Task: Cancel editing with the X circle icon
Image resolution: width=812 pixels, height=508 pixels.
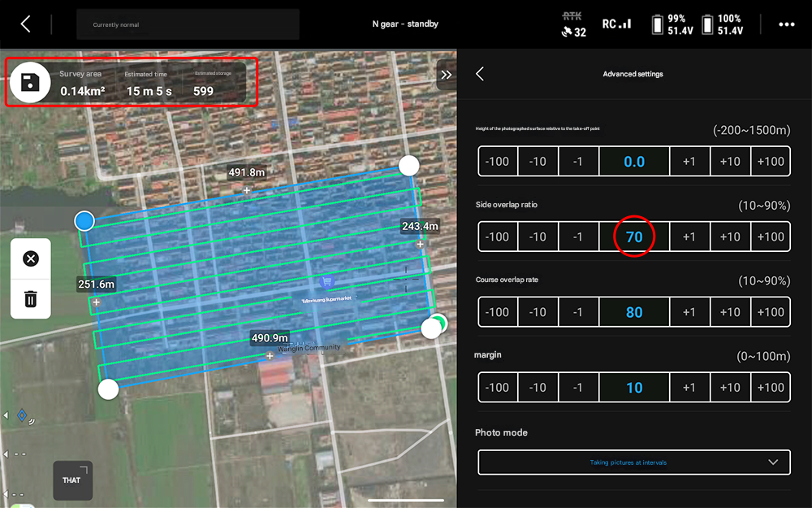Action: click(31, 259)
